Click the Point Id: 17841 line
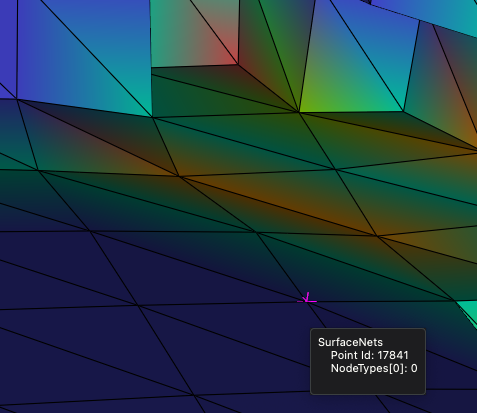 [369, 355]
